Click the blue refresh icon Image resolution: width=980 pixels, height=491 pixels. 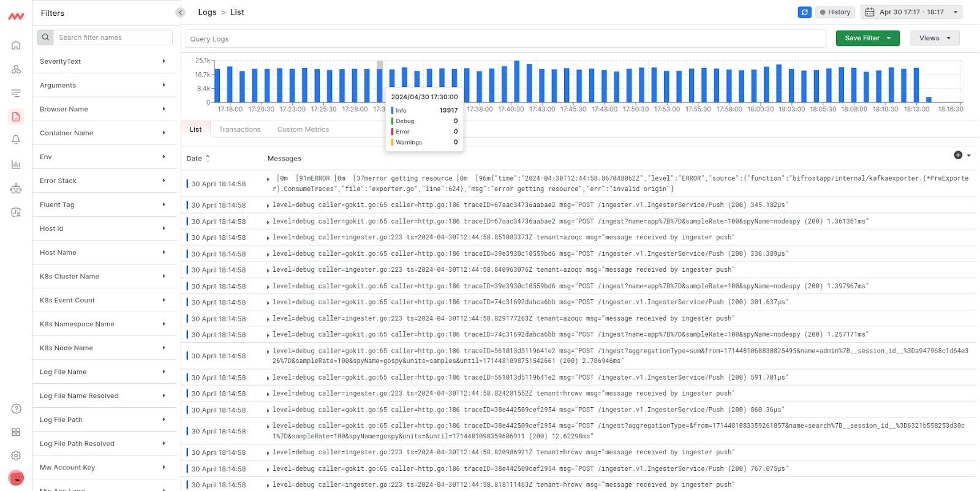[804, 12]
